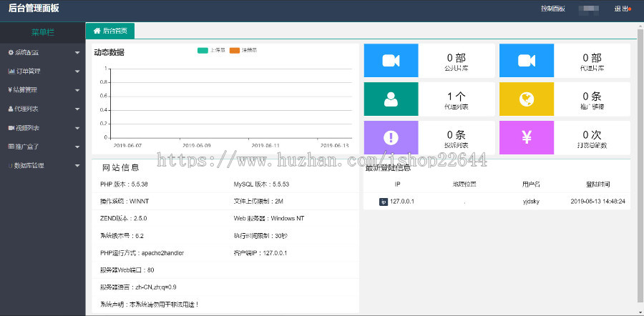
Task: Click the video camera icon beside 视频列表
Action: (x=11, y=128)
